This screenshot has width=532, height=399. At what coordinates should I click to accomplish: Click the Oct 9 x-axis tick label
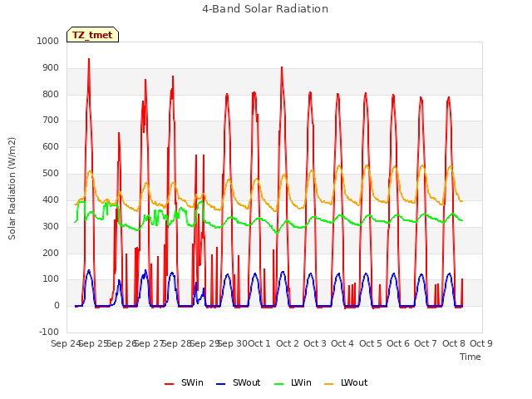[x=481, y=343]
